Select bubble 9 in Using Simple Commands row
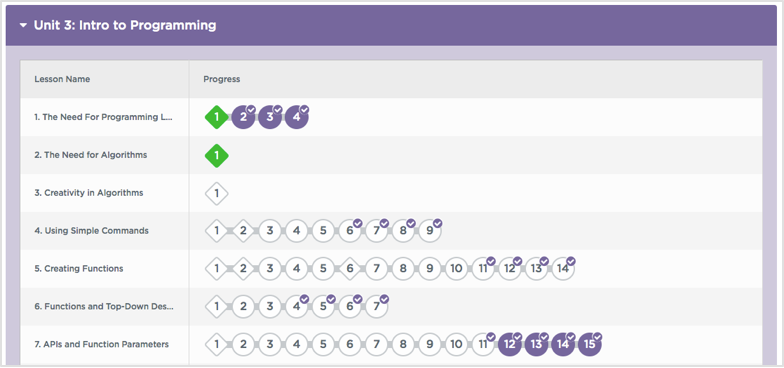 (430, 231)
